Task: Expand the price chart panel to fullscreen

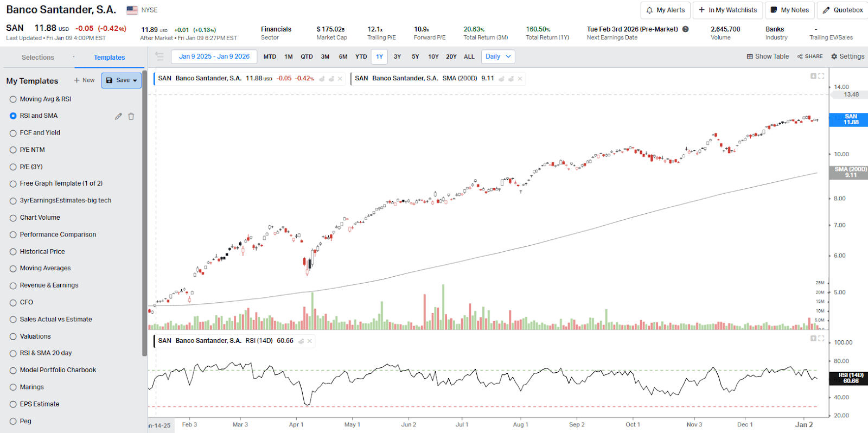Action: [821, 76]
